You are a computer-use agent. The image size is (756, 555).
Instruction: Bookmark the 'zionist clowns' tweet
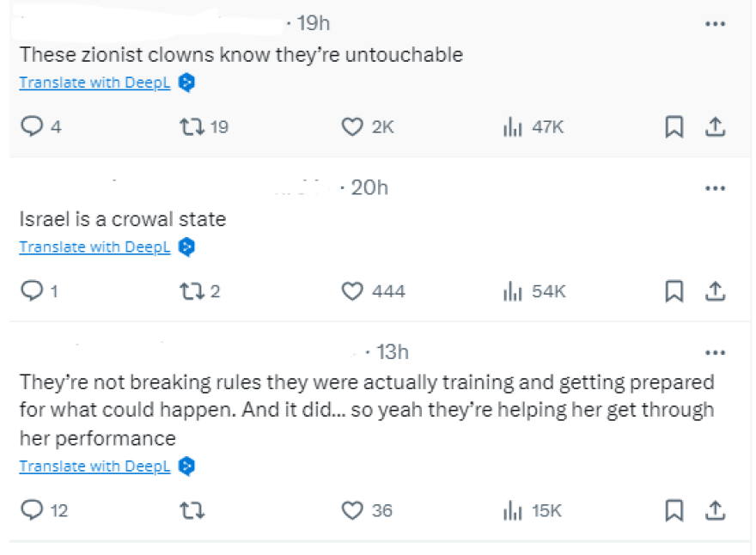(x=675, y=127)
